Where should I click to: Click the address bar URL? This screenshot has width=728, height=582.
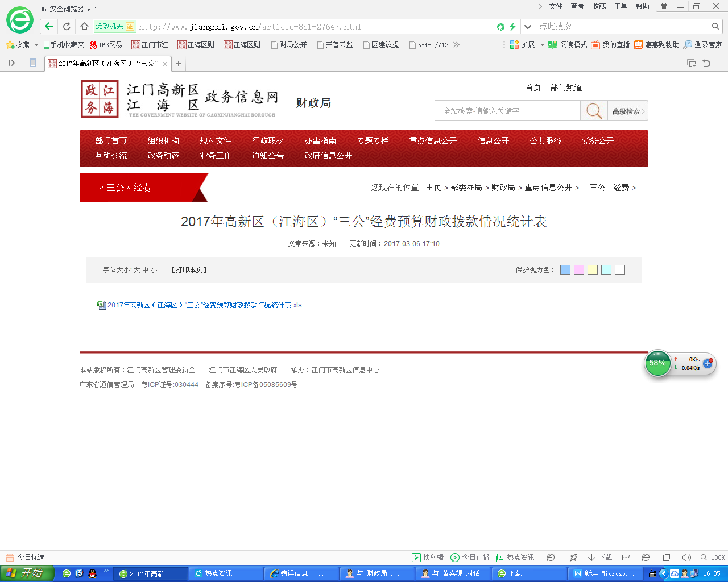(x=250, y=27)
